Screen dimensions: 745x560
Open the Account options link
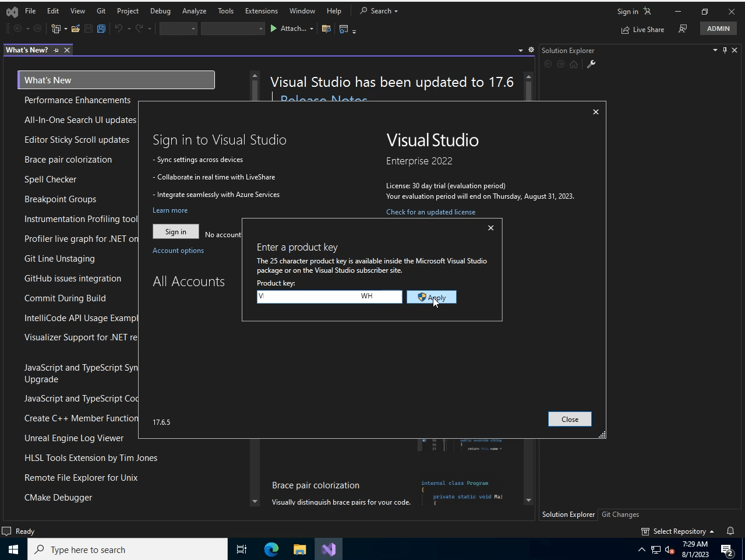click(x=178, y=251)
